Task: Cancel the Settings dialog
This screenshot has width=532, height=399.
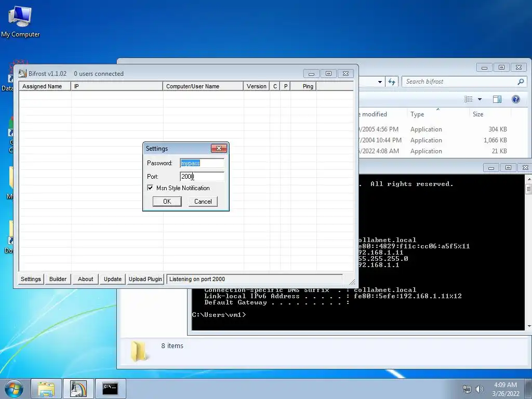Action: point(203,202)
